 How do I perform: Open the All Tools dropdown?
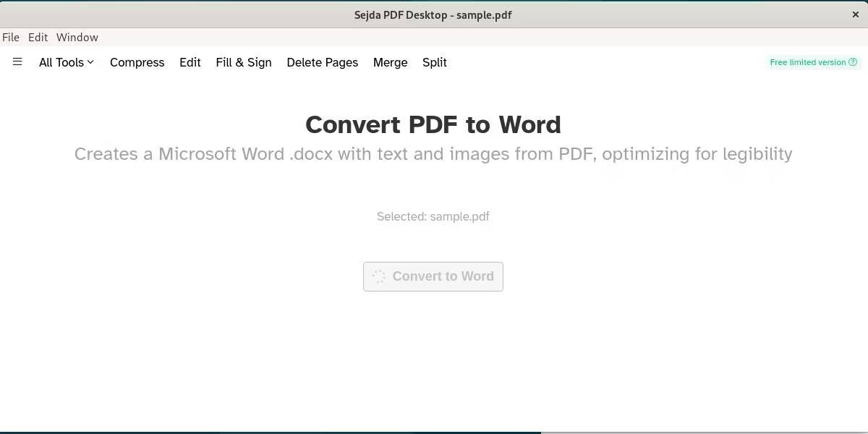[61, 62]
